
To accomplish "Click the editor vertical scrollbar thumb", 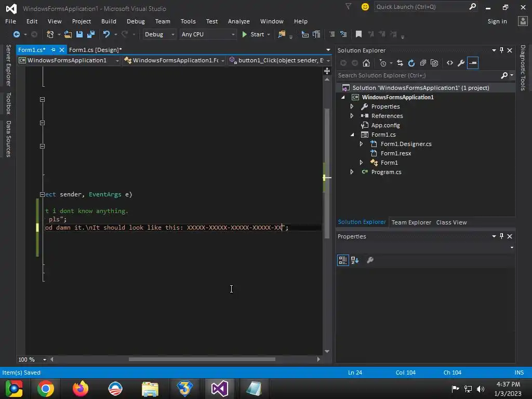I will click(x=327, y=173).
